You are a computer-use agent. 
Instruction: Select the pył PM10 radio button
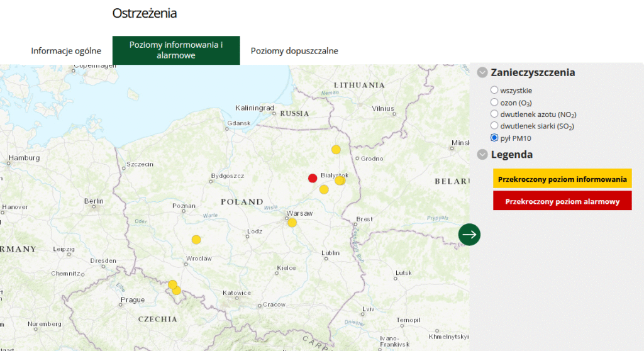(494, 138)
